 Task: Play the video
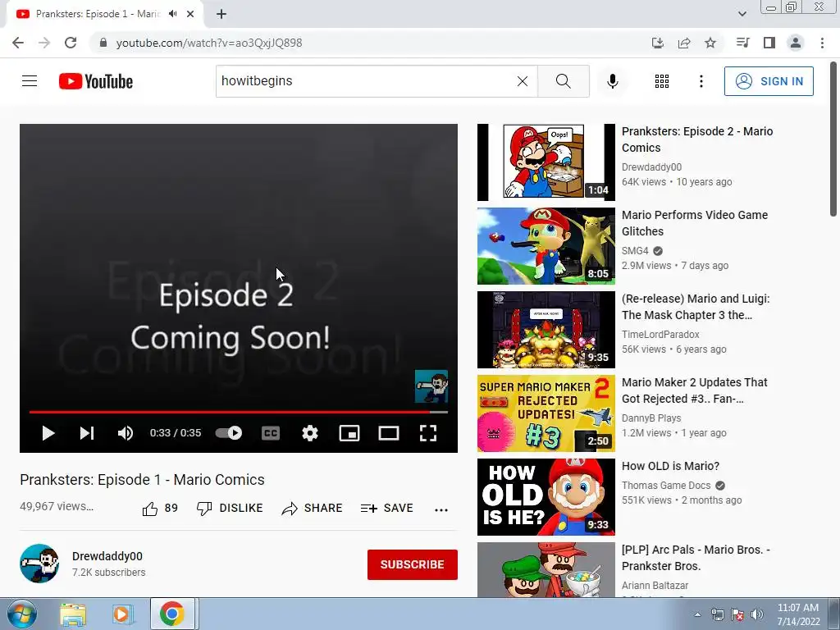48,433
